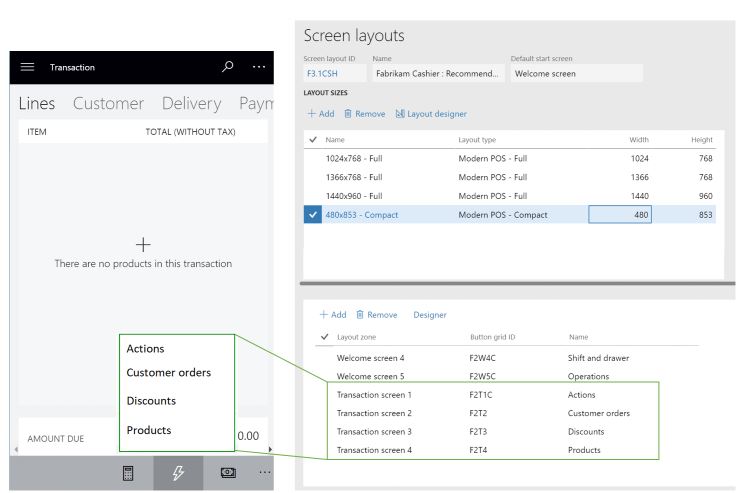
Task: Select the lightning bolt actions icon
Action: [x=178, y=473]
